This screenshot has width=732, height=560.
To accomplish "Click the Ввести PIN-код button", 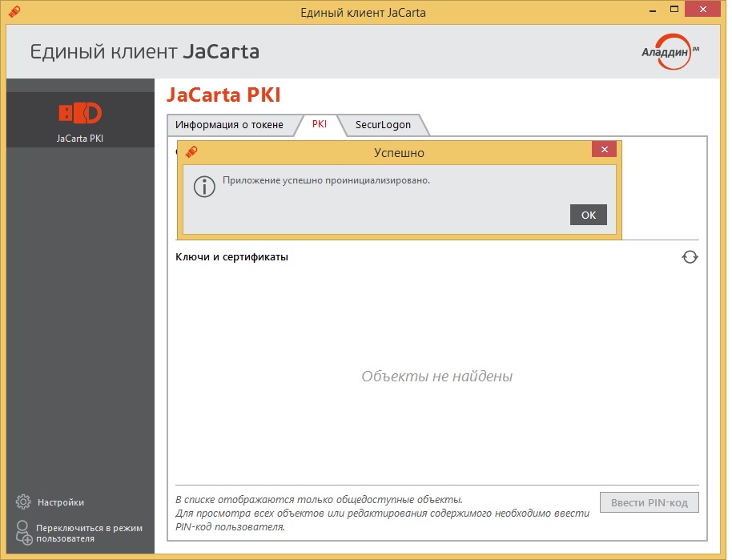I will point(649,502).
